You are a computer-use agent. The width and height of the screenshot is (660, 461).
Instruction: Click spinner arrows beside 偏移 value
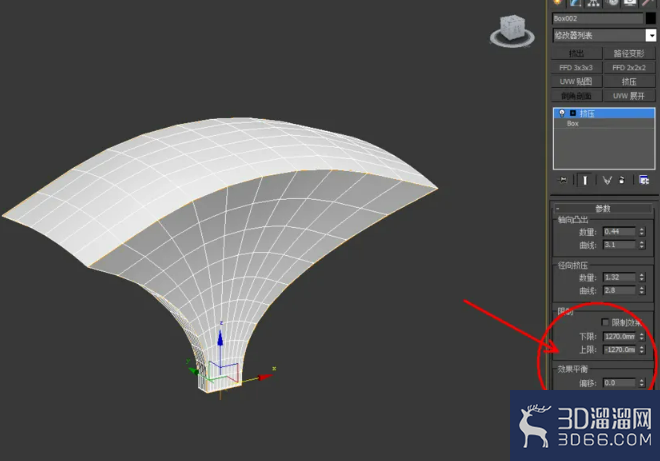tap(642, 383)
